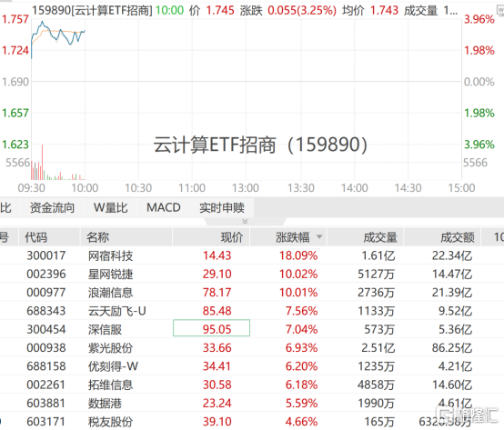Click the 1.690 baseline price label
This screenshot has height=430, width=504.
[x=15, y=82]
